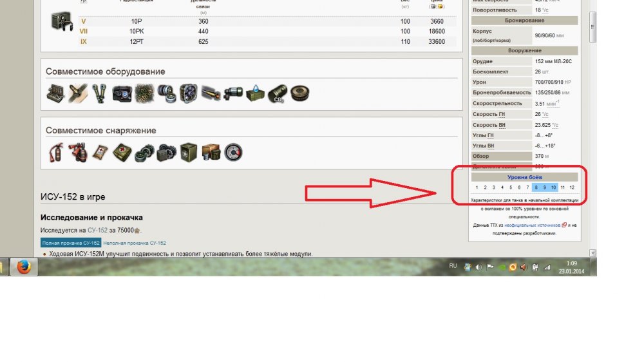
Task: Follow the неофициальных источников link
Action: [x=532, y=225]
